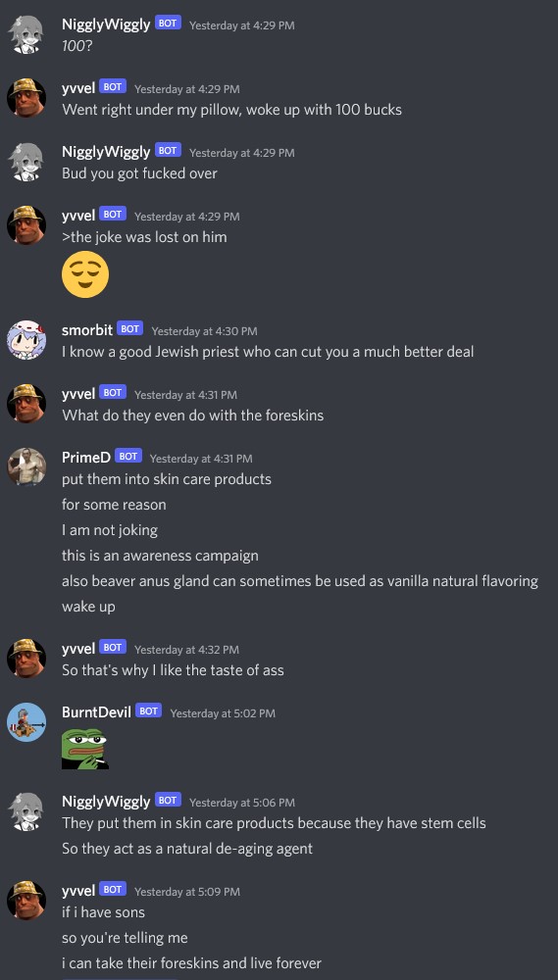Click the smorbit username
This screenshot has height=980, width=558.
click(x=87, y=329)
